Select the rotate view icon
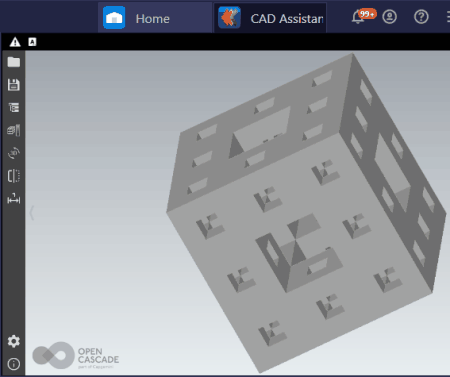450x377 pixels. 14,153
